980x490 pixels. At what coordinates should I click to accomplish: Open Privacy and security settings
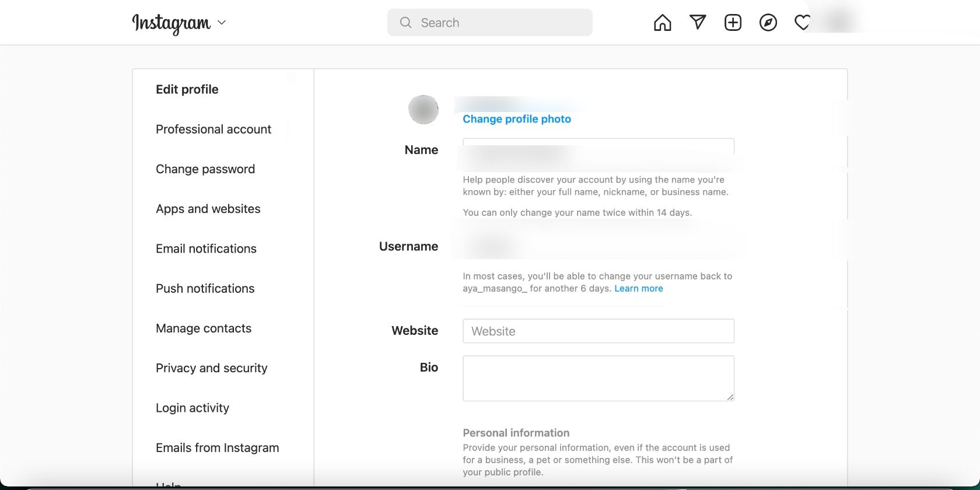(211, 368)
